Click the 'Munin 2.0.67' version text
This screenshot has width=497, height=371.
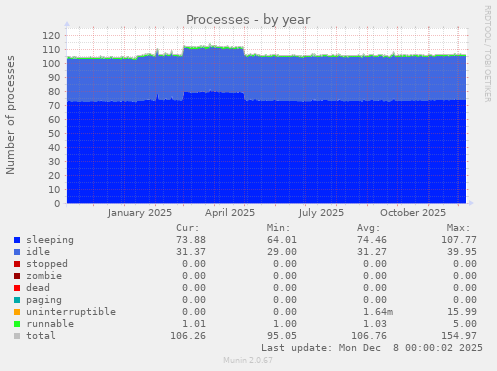tap(248, 360)
